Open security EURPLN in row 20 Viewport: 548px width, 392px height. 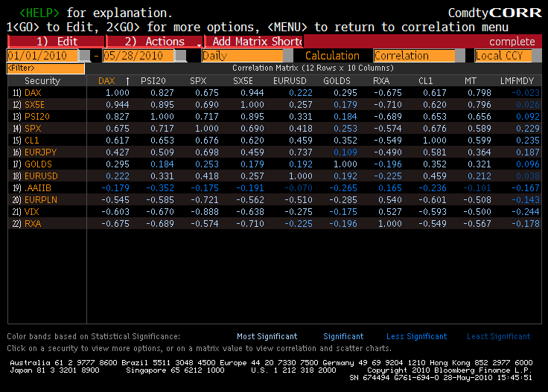[x=40, y=199]
